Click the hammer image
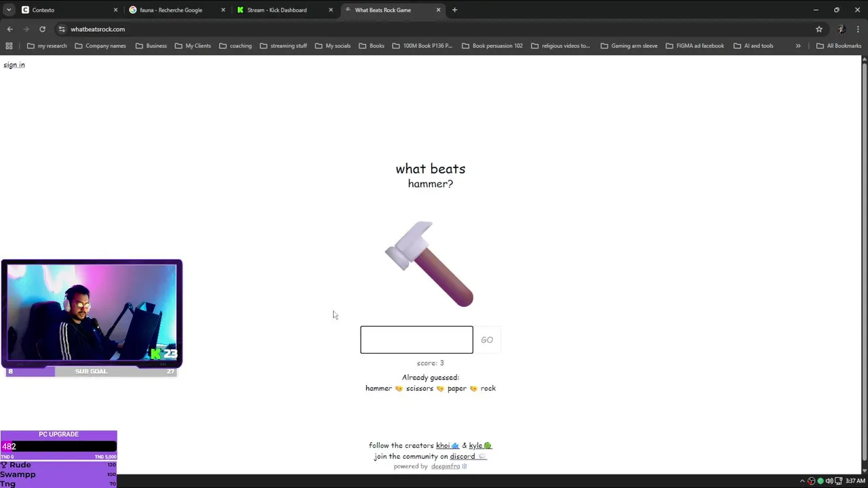The width and height of the screenshot is (868, 488). (429, 264)
